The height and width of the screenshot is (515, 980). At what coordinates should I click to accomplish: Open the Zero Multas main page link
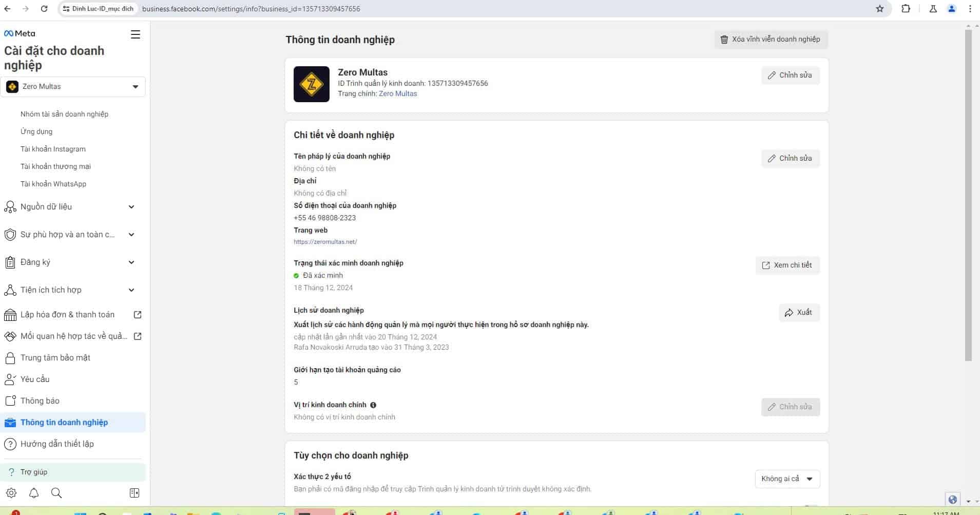398,93
